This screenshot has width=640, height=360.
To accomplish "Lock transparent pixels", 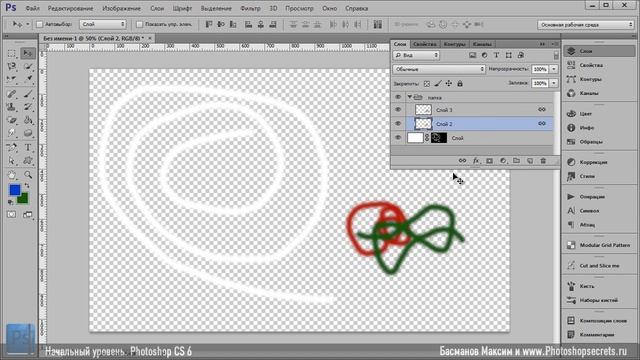I will click(x=427, y=84).
